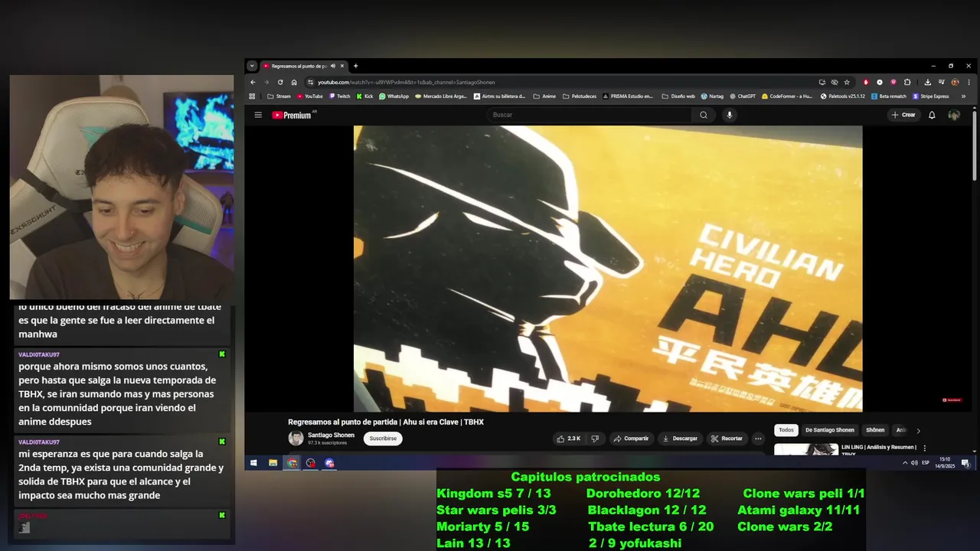Open the Diseño web bookmarks folder
Image resolution: width=980 pixels, height=551 pixels.
pyautogui.click(x=678, y=96)
